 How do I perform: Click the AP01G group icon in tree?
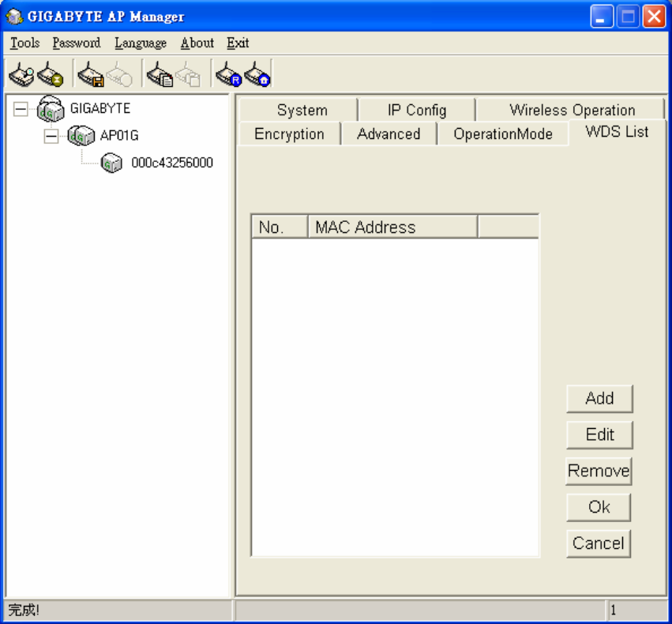[81, 135]
